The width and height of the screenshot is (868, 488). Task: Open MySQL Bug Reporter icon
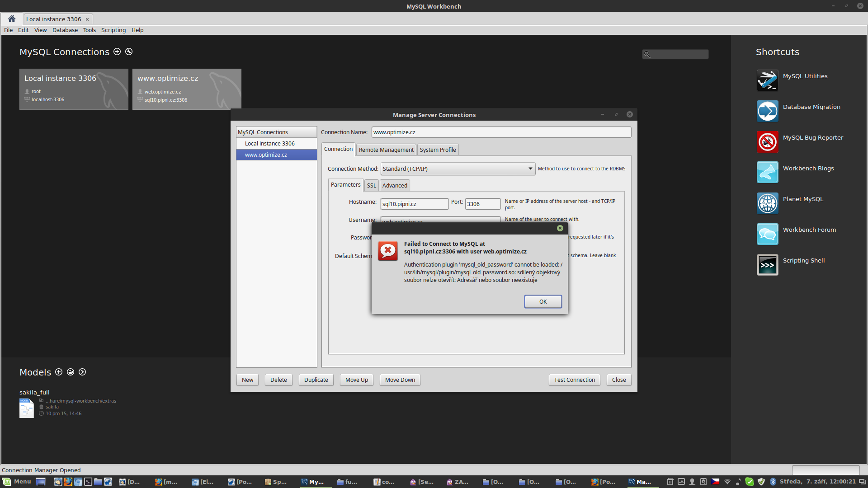click(x=767, y=141)
